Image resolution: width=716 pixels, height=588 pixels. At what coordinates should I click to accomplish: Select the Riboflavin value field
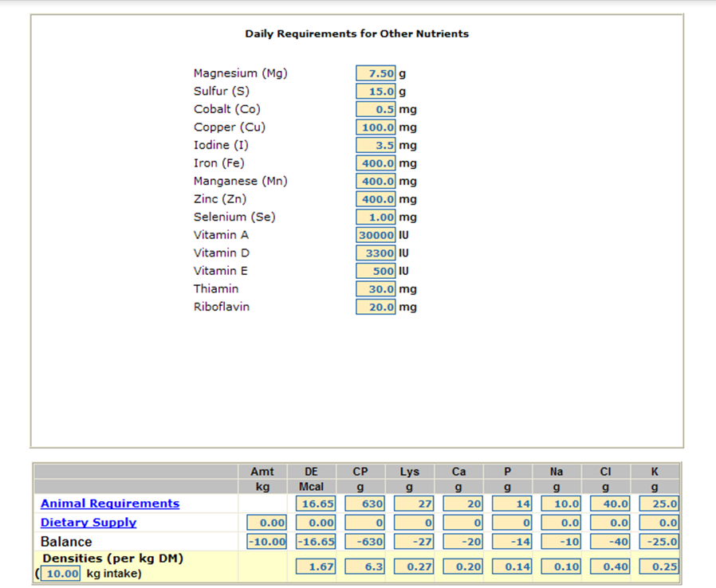pyautogui.click(x=376, y=307)
